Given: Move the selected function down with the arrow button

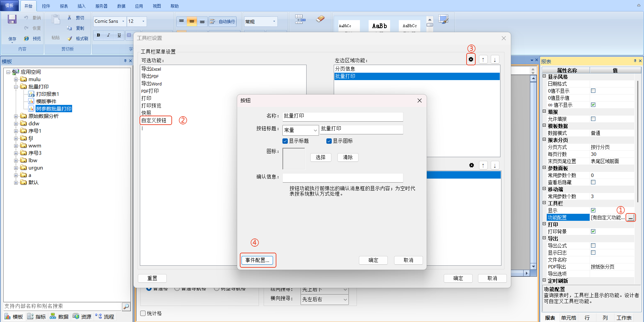Looking at the screenshot, I should 495,60.
